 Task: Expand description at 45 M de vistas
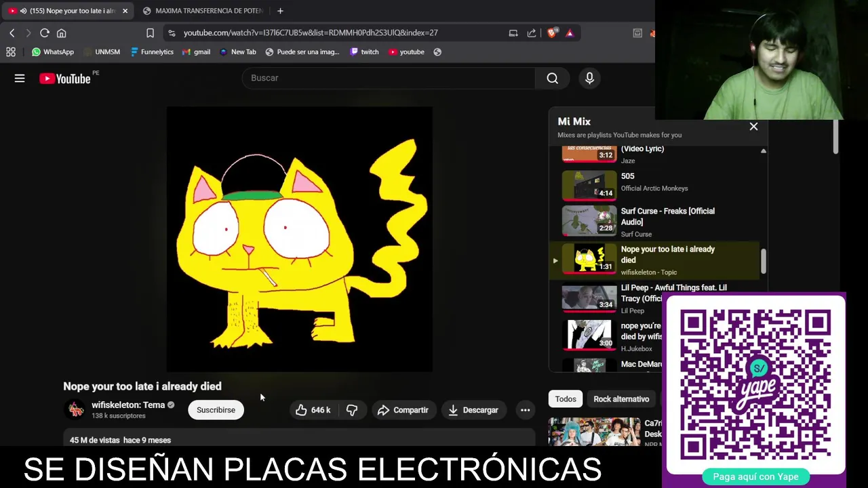pos(120,440)
